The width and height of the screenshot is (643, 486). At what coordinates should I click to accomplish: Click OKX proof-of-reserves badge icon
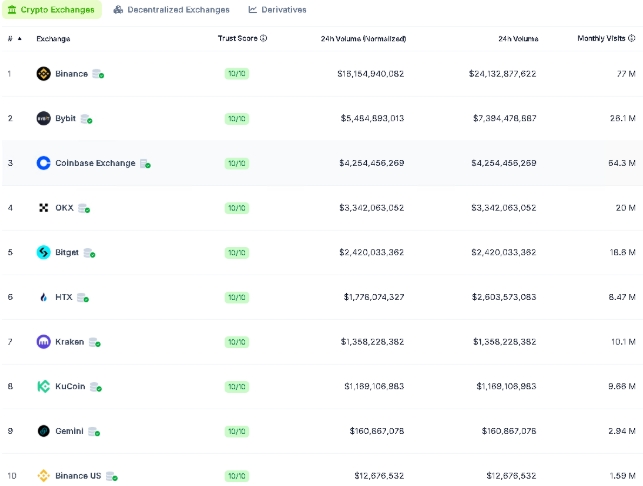pyautogui.click(x=84, y=208)
